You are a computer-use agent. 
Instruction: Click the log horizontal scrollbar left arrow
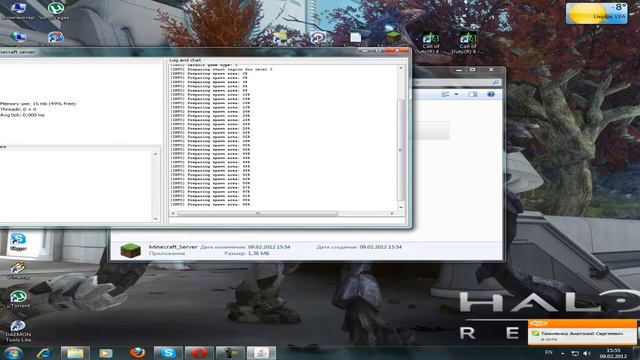[173, 213]
